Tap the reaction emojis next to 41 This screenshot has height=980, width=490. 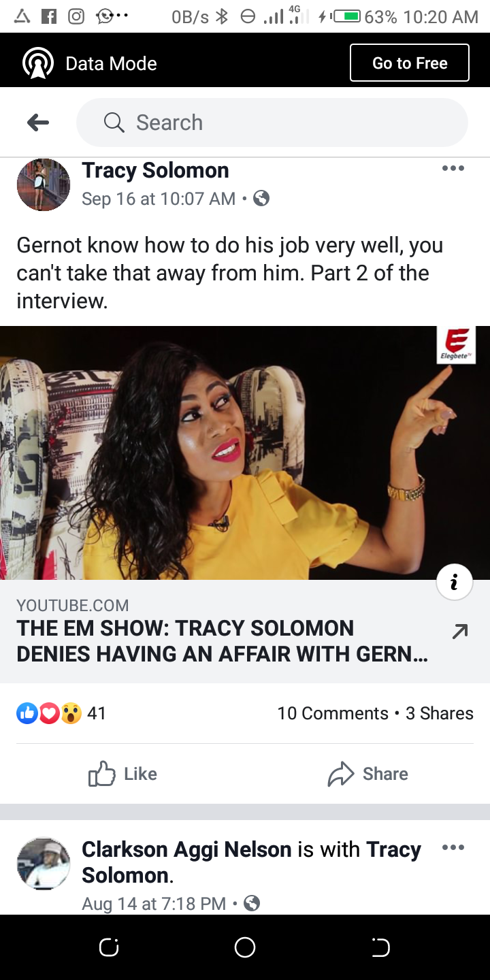49,713
